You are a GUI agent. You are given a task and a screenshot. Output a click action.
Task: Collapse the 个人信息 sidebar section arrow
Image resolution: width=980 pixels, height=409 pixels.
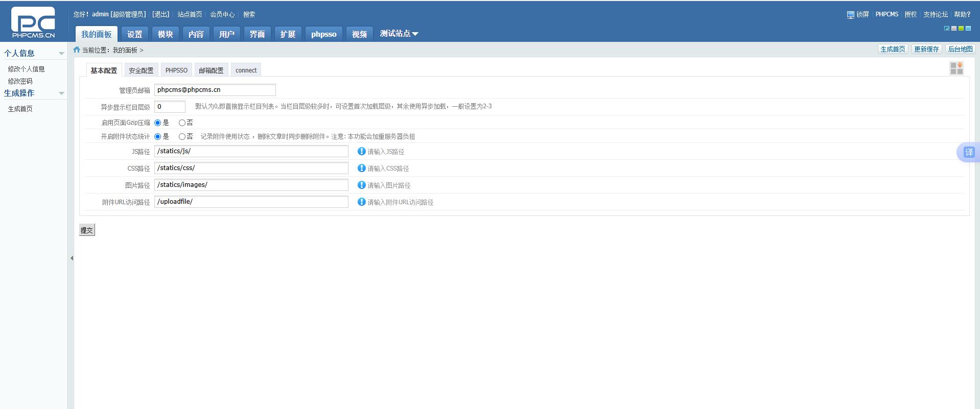[61, 54]
